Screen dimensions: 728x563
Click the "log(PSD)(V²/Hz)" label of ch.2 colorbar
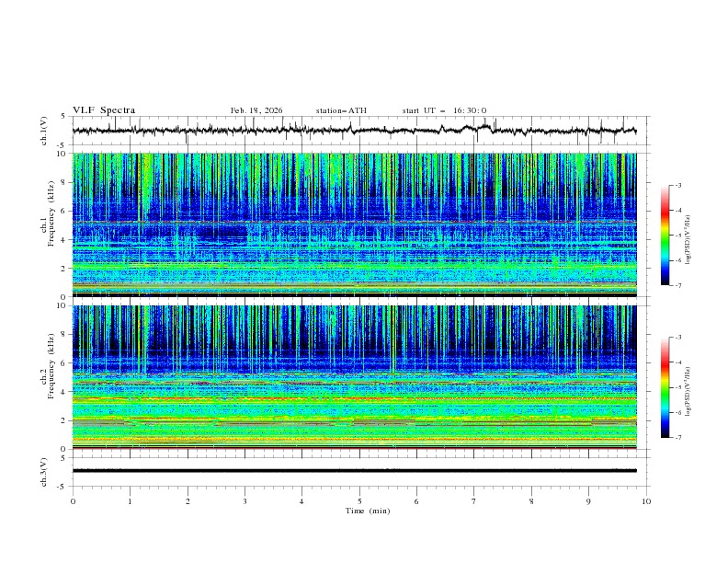click(688, 391)
